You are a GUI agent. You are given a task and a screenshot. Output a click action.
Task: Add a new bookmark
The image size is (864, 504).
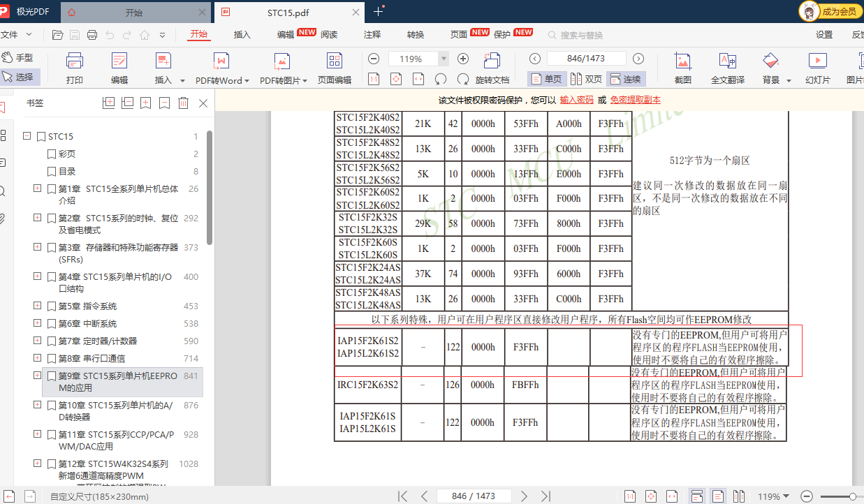pos(145,103)
